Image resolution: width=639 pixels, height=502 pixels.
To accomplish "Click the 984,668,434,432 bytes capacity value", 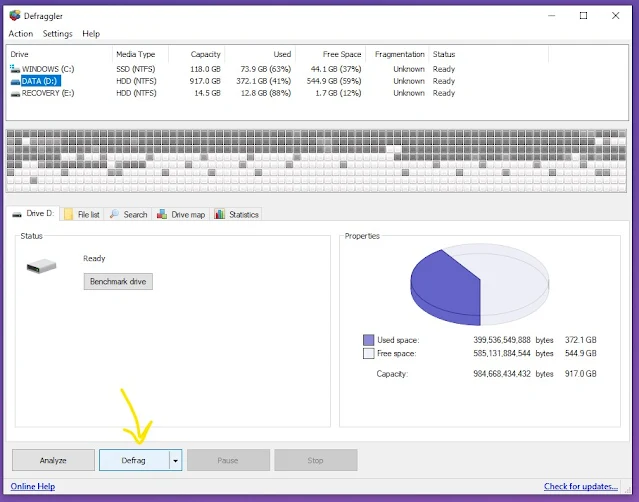I will (502, 374).
